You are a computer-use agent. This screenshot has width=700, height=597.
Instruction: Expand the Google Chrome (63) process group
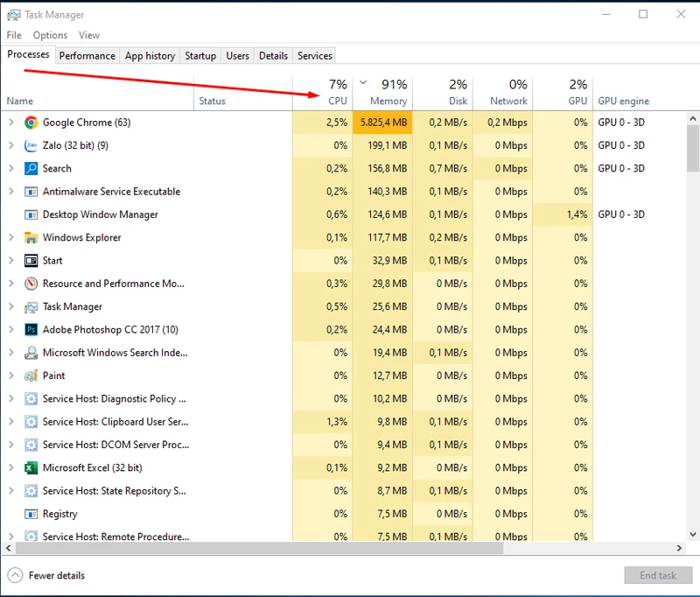[11, 123]
